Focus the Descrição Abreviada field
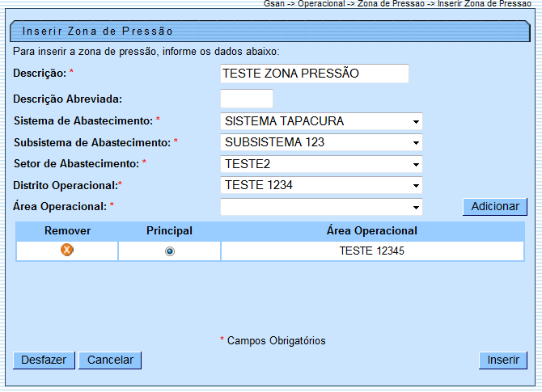 (x=247, y=99)
